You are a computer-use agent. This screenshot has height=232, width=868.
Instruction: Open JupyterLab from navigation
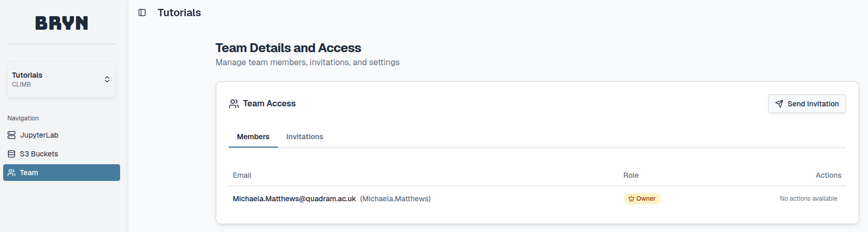click(39, 135)
